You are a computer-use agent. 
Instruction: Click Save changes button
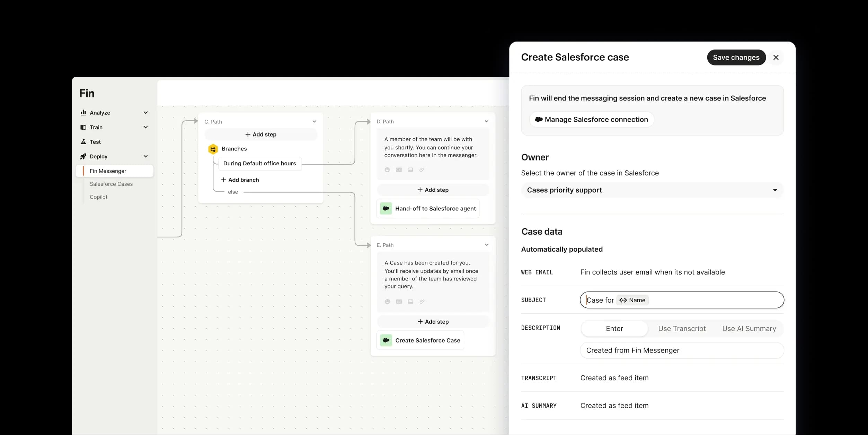[x=736, y=58]
